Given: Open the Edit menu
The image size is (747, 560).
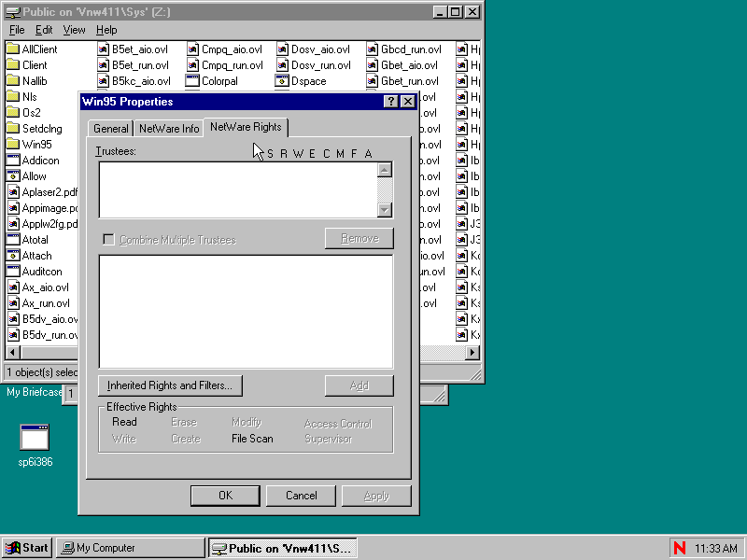Looking at the screenshot, I should [44, 30].
